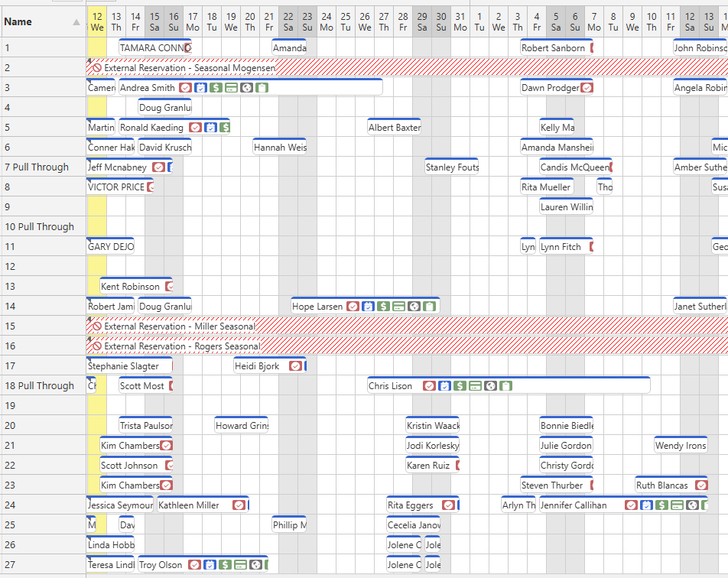Click clipboard icon on Chris Lison reservation
Viewport: 728px width, 578px height.
tap(506, 386)
